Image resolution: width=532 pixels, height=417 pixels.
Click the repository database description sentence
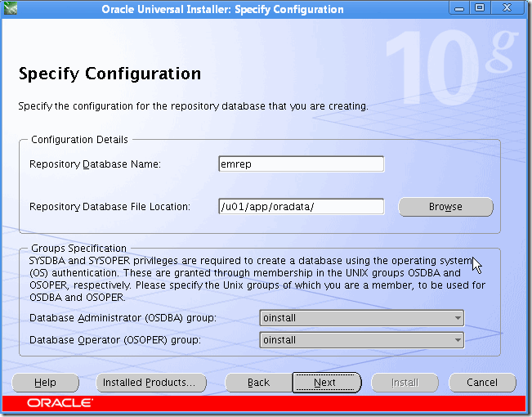(x=193, y=106)
